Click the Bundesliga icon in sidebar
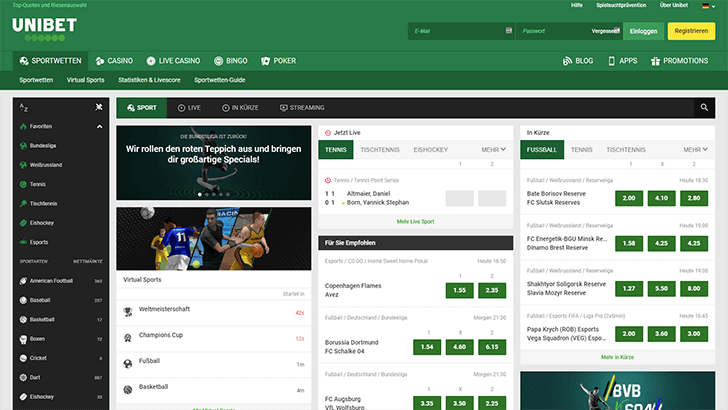 (23, 146)
